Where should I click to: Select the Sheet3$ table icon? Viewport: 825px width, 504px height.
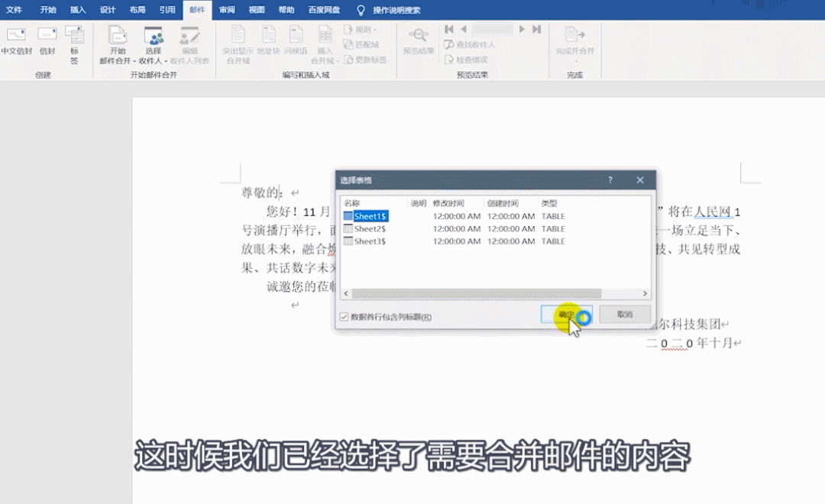pos(348,241)
